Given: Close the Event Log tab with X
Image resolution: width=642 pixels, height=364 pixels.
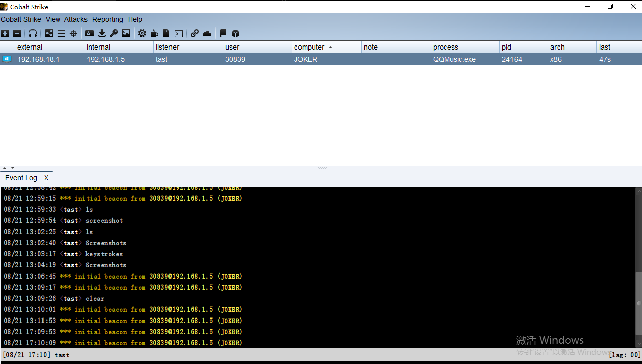Looking at the screenshot, I should tap(46, 178).
